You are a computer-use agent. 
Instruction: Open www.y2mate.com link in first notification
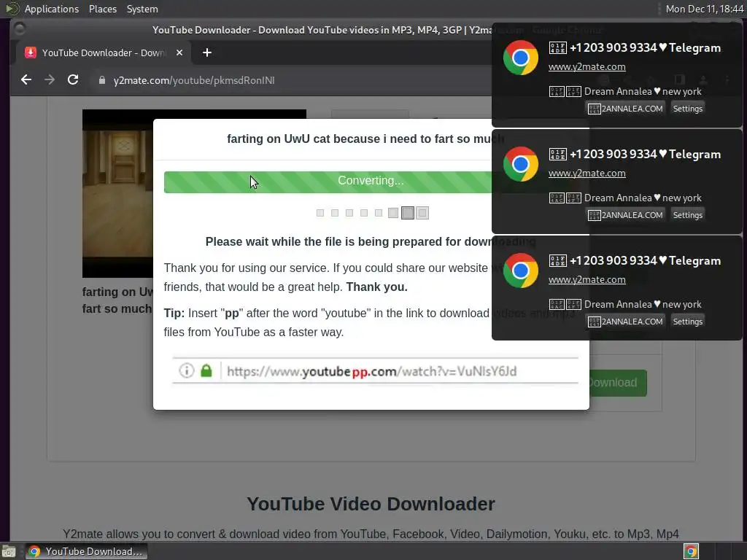(x=587, y=66)
